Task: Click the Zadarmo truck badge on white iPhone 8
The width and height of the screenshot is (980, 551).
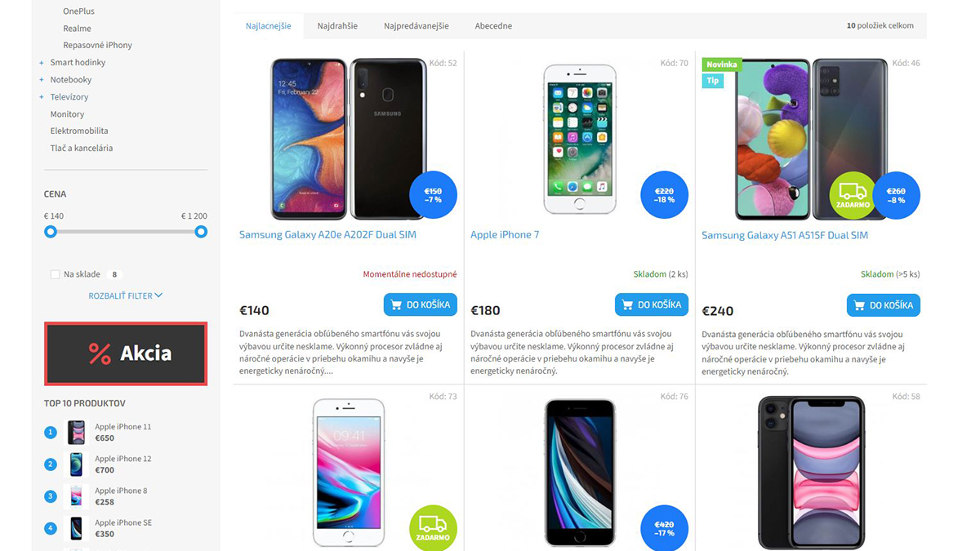Action: 433,528
